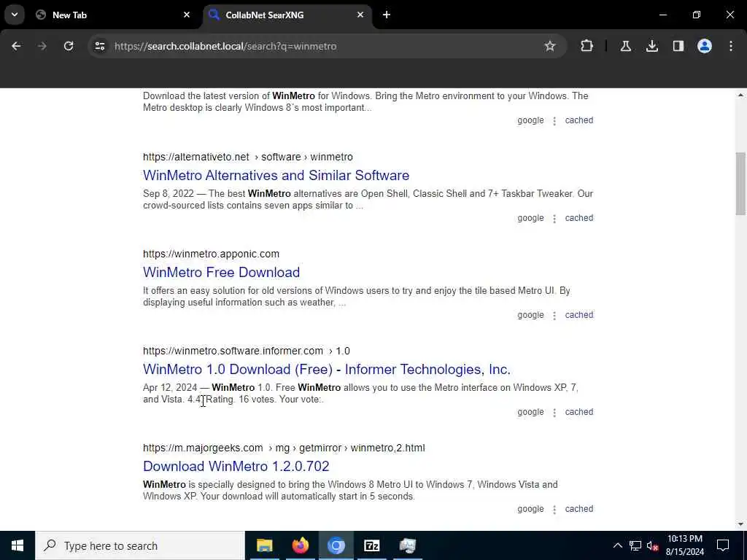Open WinMetro 1.0 Download Informer result
The width and height of the screenshot is (747, 560).
(x=326, y=369)
